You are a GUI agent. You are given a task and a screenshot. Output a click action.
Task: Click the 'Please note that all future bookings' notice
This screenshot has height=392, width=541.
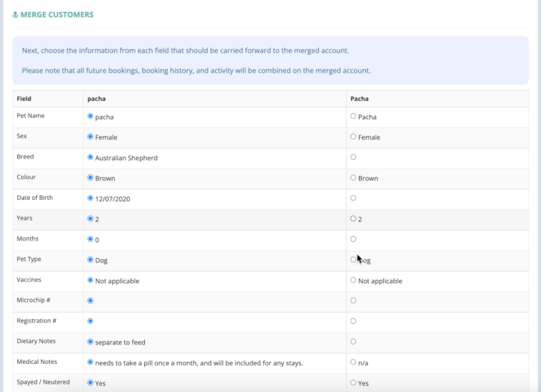pos(196,70)
